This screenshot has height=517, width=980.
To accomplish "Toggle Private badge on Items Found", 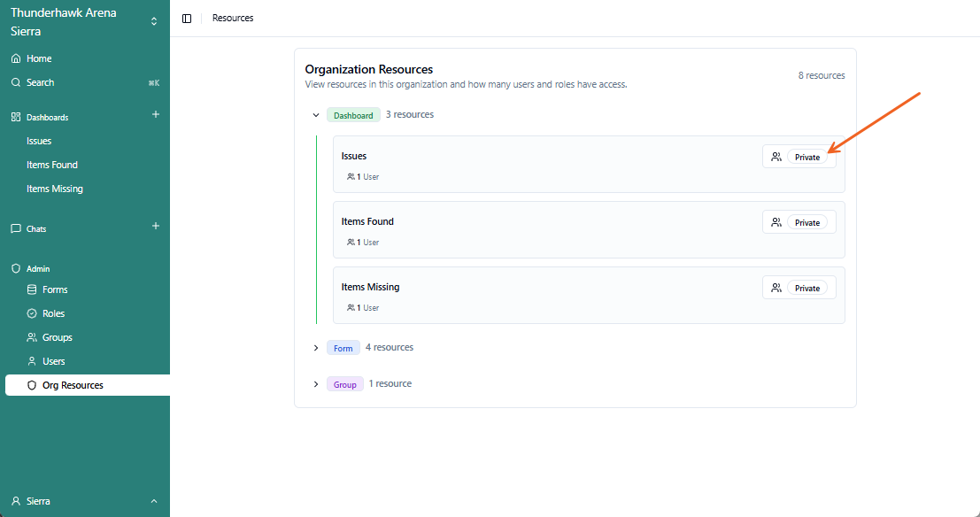I will click(807, 222).
